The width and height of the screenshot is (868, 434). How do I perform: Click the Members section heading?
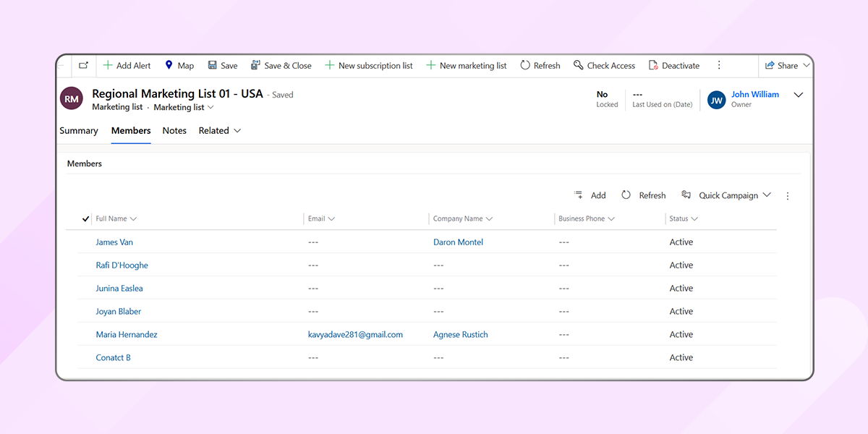coord(85,163)
